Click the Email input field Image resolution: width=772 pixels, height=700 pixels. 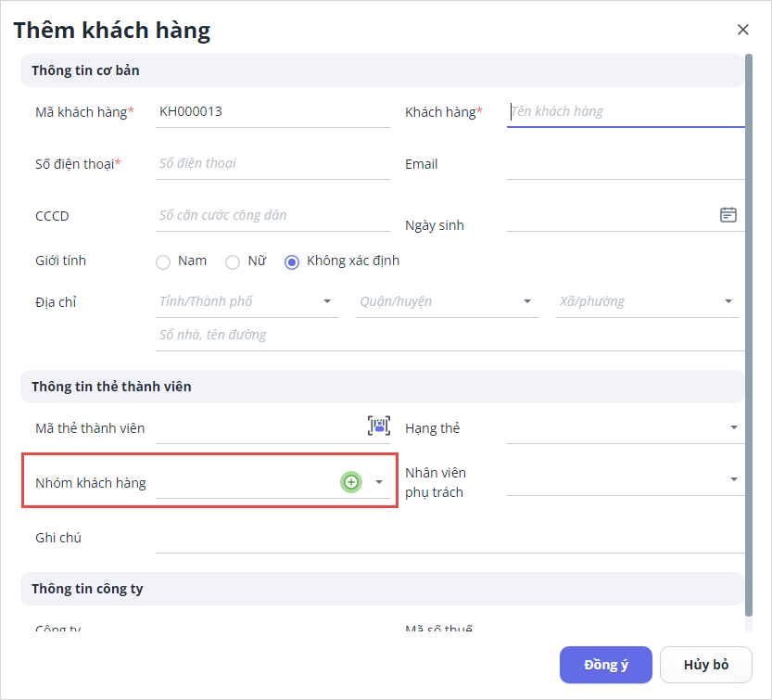click(x=626, y=164)
